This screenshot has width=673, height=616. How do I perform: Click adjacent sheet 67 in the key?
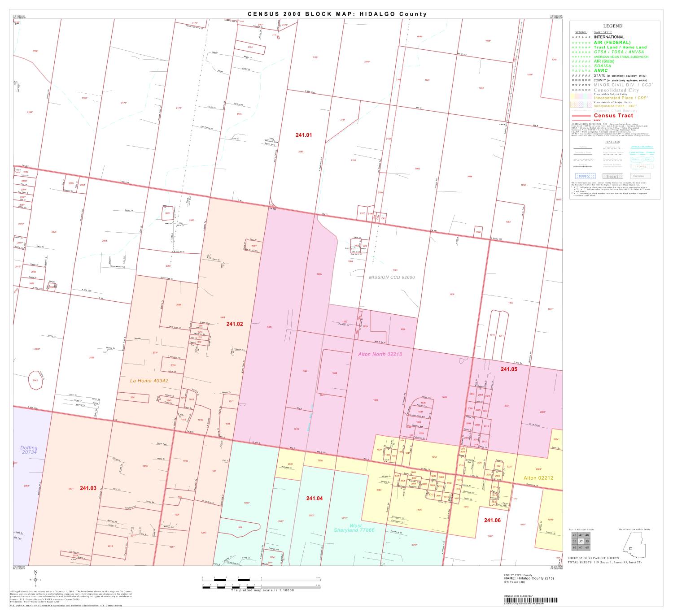coord(581,547)
